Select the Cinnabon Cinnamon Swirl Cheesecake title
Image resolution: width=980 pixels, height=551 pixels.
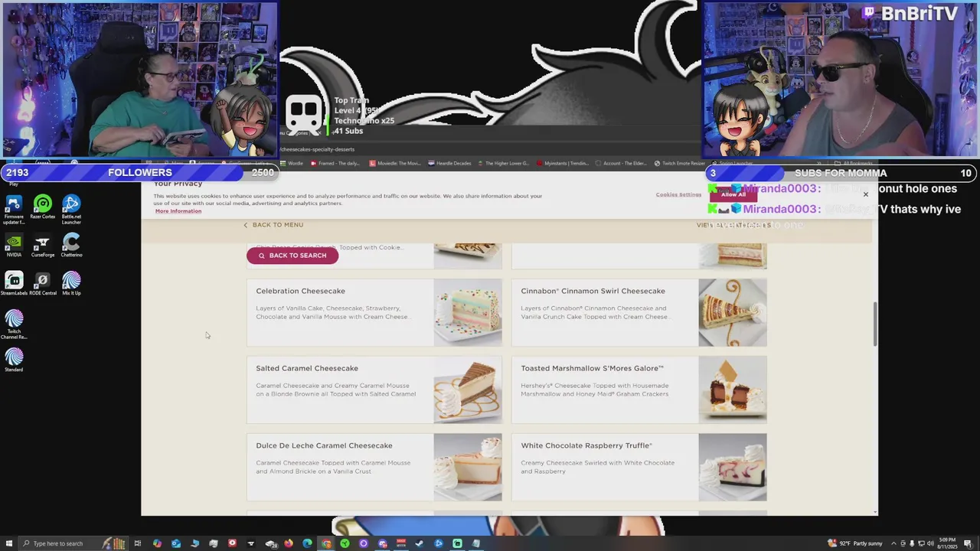click(593, 291)
